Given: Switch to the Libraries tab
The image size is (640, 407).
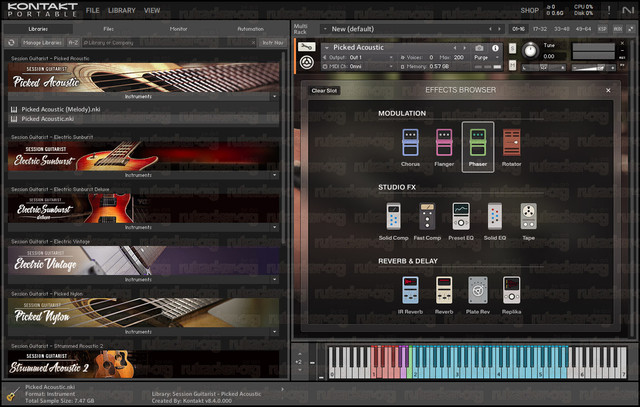Looking at the screenshot, I should 38,29.
